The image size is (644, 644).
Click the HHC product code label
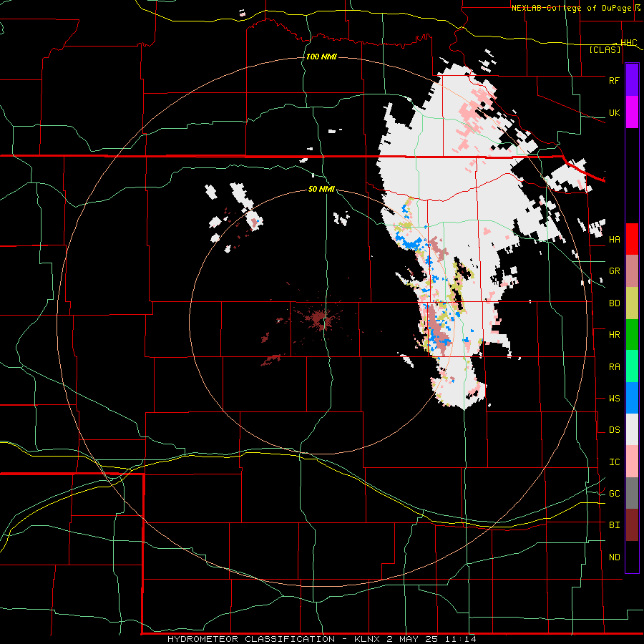coord(628,43)
